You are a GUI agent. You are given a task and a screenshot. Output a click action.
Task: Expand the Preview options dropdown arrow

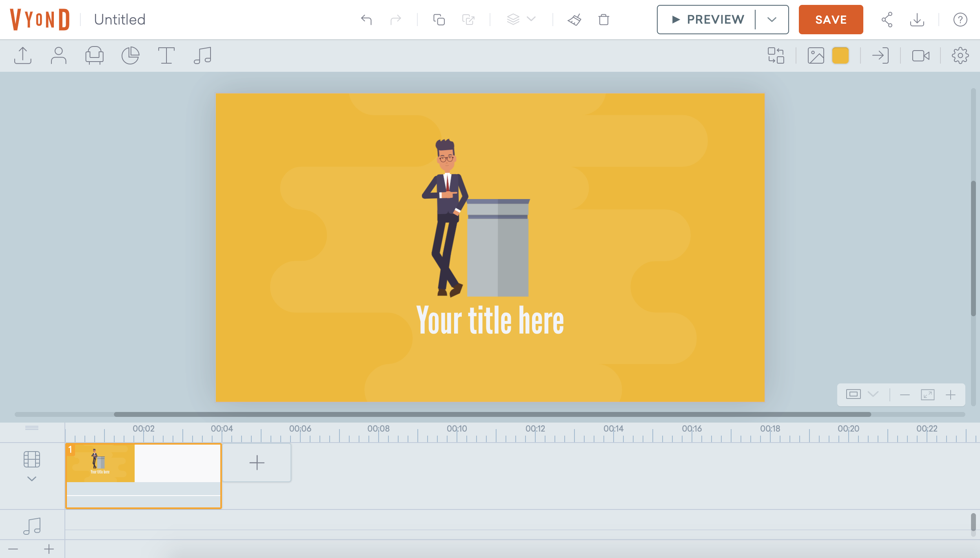tap(772, 20)
